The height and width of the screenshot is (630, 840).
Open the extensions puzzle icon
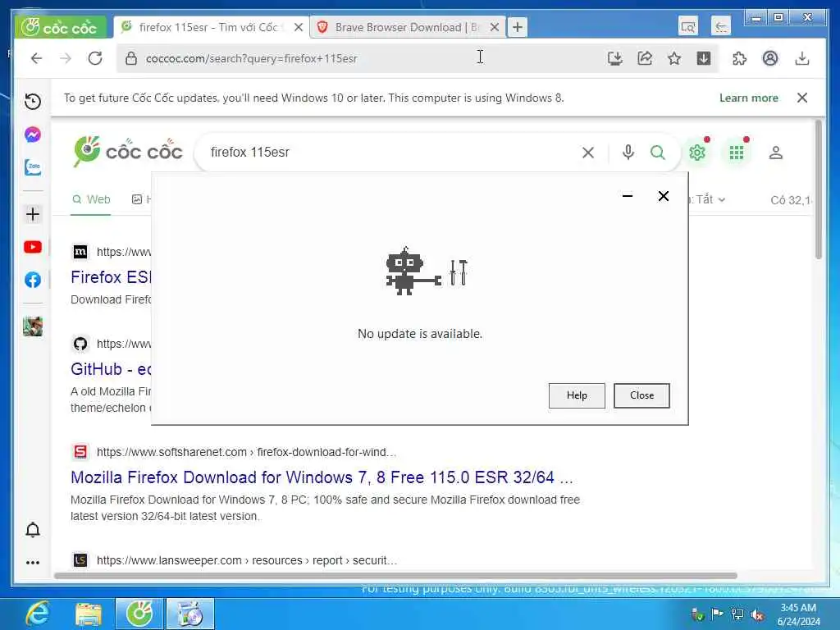[739, 58]
